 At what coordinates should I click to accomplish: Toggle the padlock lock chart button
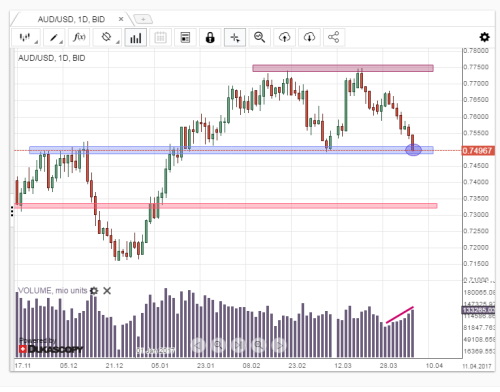point(210,37)
